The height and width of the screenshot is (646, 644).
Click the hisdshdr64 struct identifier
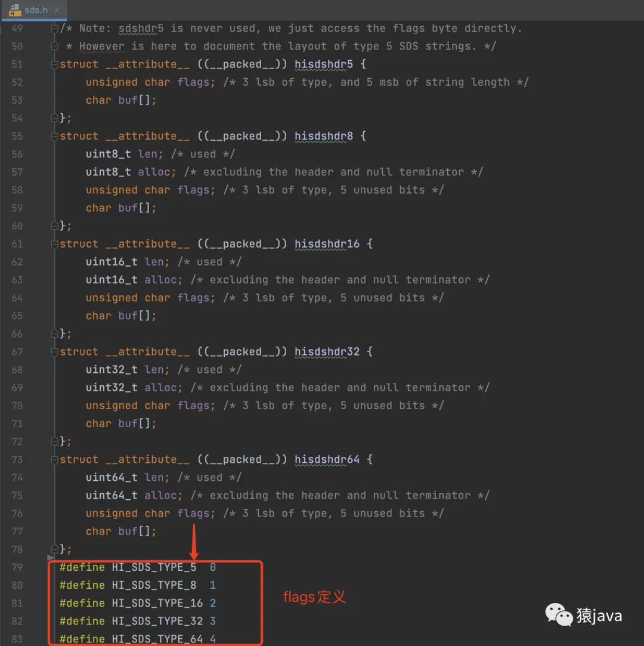[x=327, y=460]
